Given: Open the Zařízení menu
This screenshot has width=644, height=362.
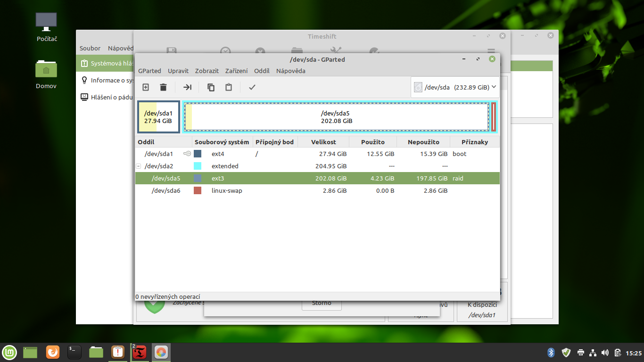Looking at the screenshot, I should 236,71.
